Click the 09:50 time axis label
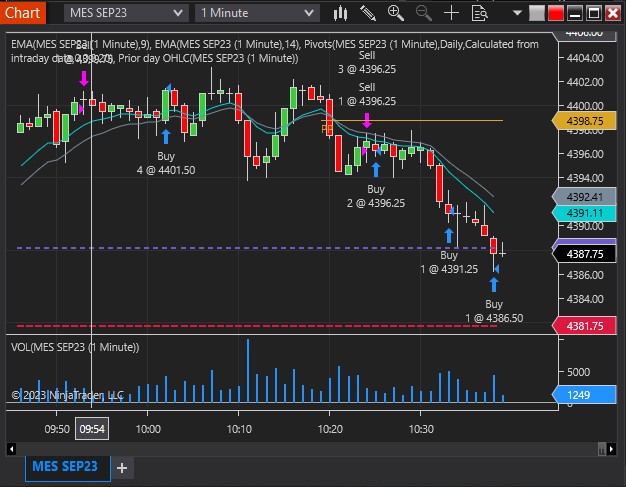626x487 pixels. (x=57, y=429)
